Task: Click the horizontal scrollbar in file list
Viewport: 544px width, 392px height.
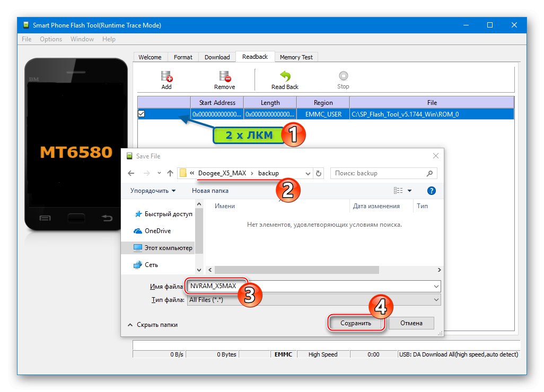Action: pos(296,270)
